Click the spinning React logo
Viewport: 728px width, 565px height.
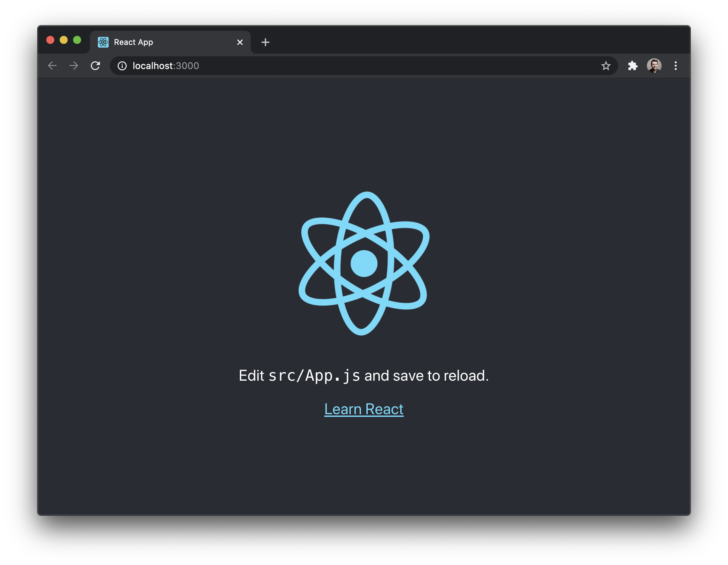pos(364,263)
